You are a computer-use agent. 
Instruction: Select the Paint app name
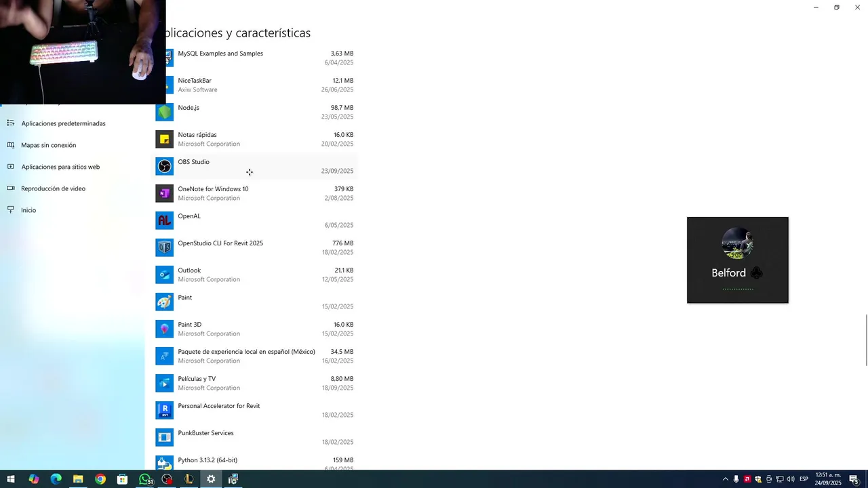(x=184, y=298)
